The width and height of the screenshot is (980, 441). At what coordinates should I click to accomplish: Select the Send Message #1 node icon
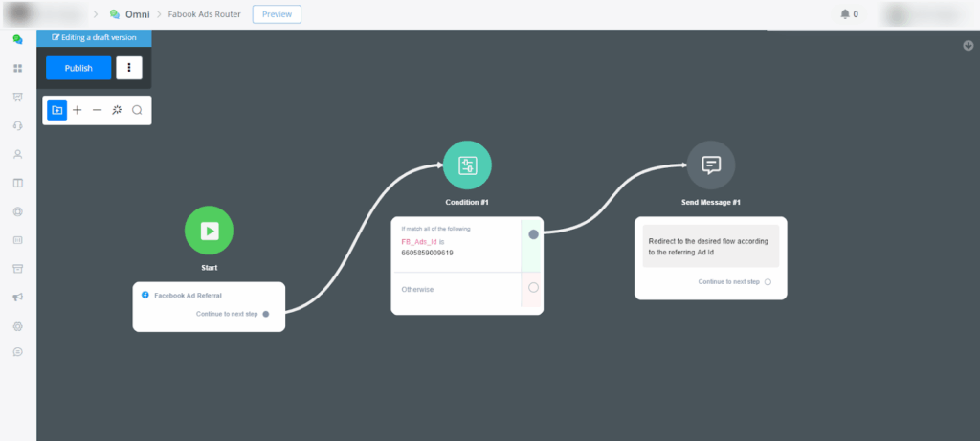(711, 165)
